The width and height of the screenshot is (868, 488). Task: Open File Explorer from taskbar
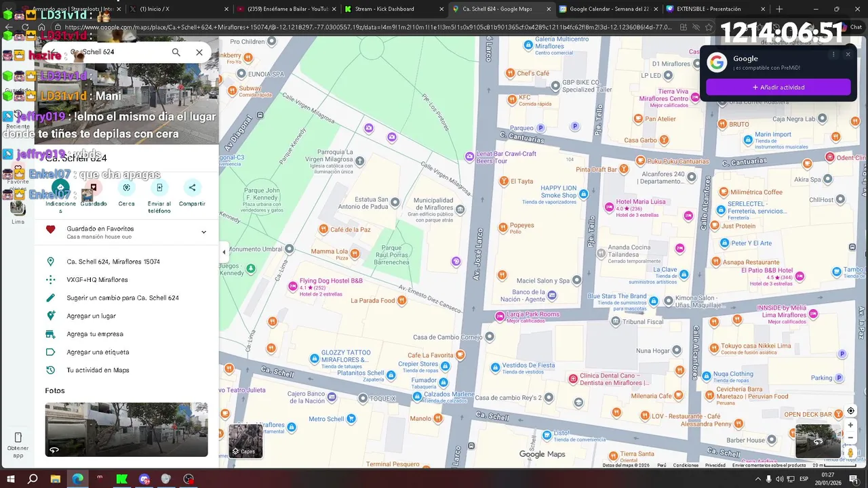pos(55,479)
